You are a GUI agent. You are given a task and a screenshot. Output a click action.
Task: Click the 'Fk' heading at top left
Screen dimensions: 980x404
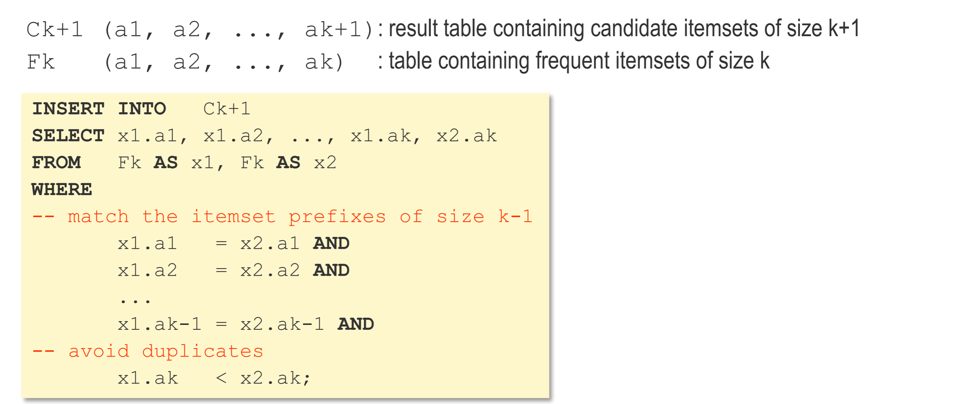point(41,62)
